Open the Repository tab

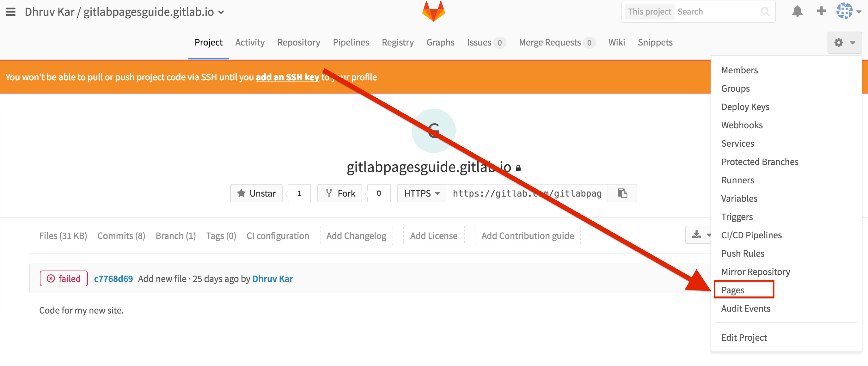point(299,42)
